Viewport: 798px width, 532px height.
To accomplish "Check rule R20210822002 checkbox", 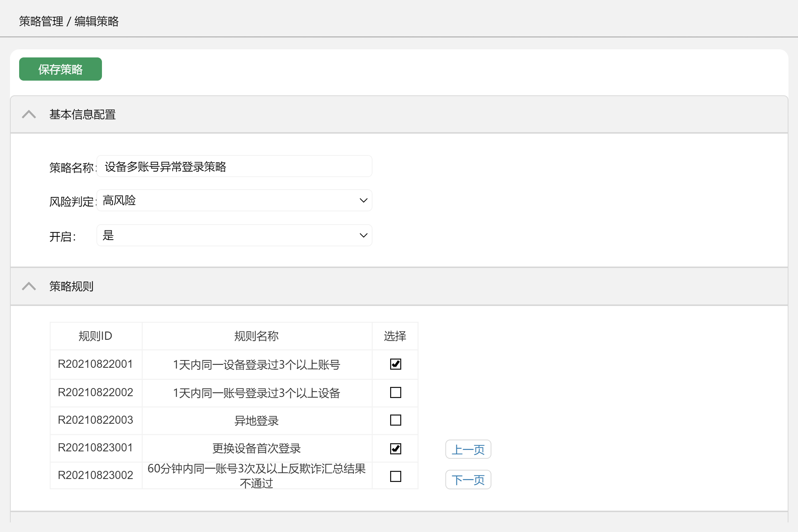I will pyautogui.click(x=396, y=392).
